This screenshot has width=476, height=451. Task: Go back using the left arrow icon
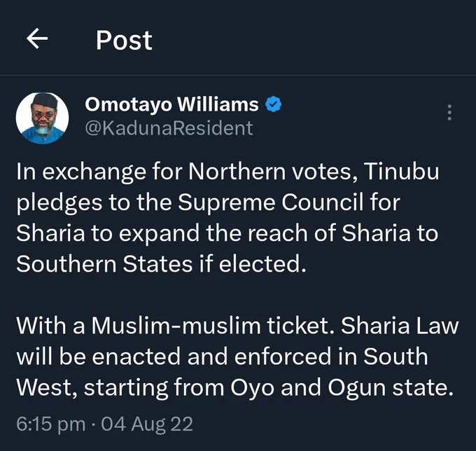[x=37, y=39]
